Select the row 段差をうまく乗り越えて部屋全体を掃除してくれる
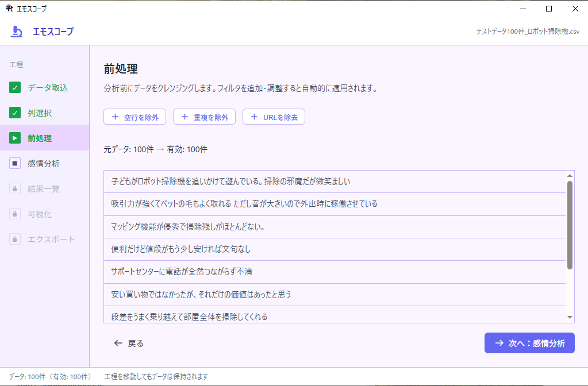The image size is (588, 386). click(x=335, y=314)
